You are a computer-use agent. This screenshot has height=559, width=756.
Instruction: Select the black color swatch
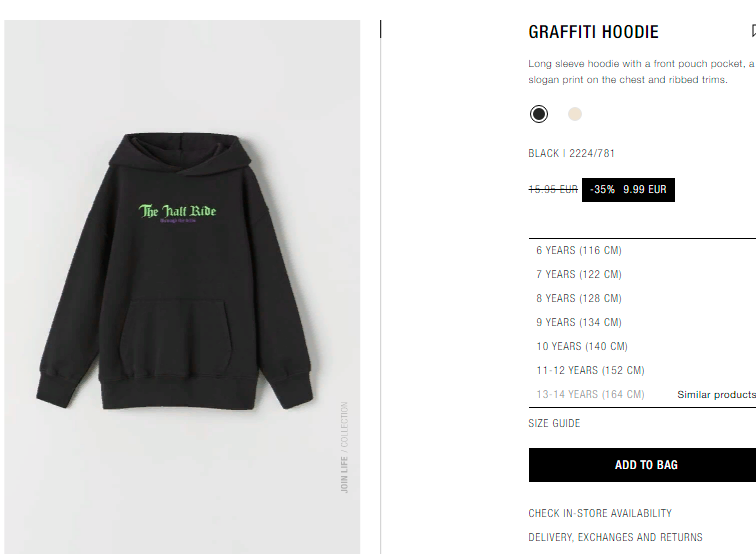click(x=539, y=114)
